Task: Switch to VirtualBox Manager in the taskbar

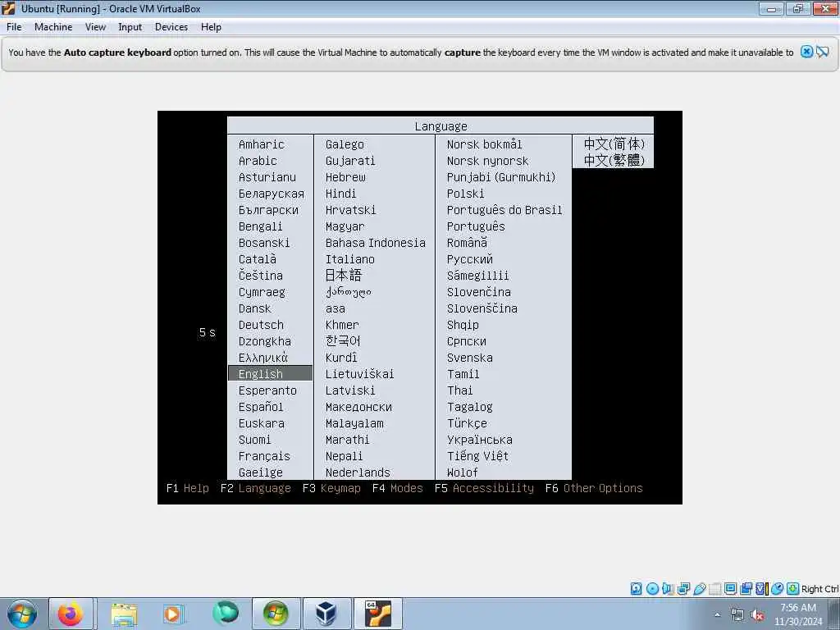Action: [x=326, y=614]
